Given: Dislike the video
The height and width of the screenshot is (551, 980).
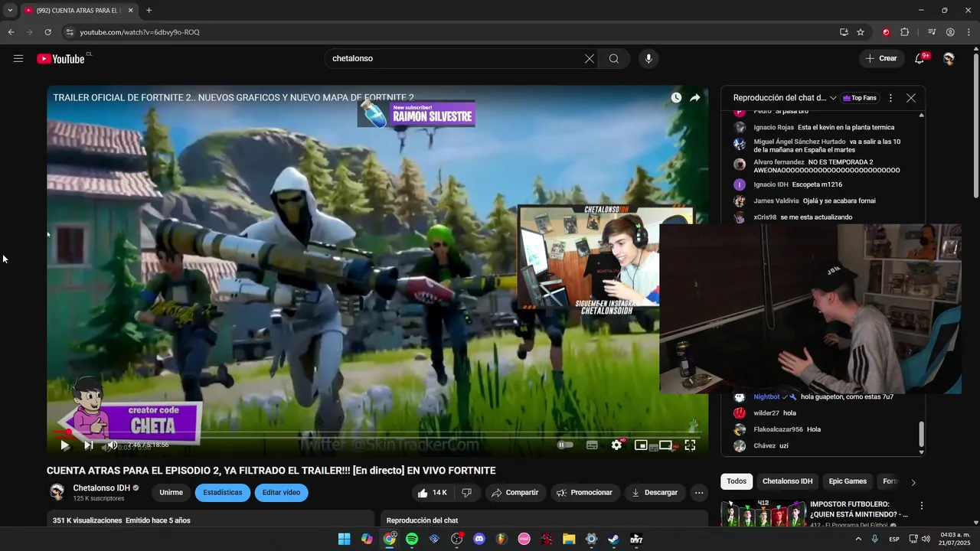Looking at the screenshot, I should pyautogui.click(x=467, y=493).
